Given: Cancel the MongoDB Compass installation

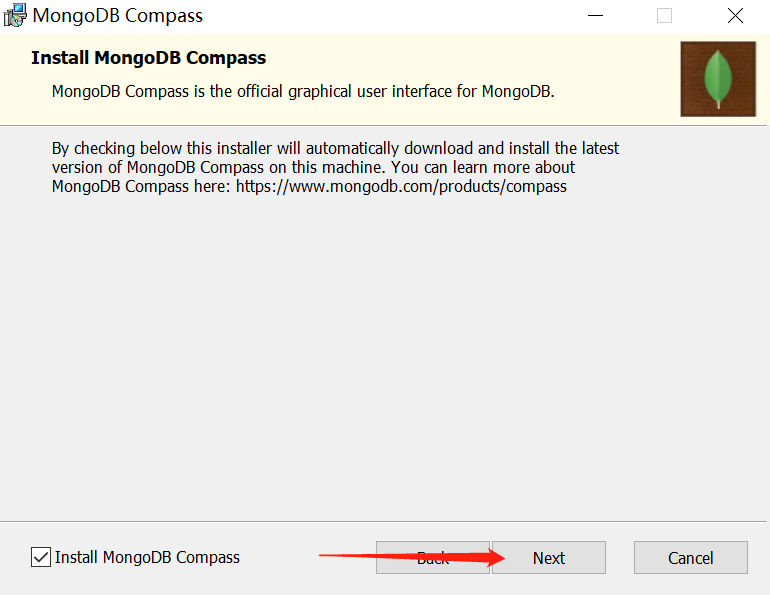Looking at the screenshot, I should (690, 558).
